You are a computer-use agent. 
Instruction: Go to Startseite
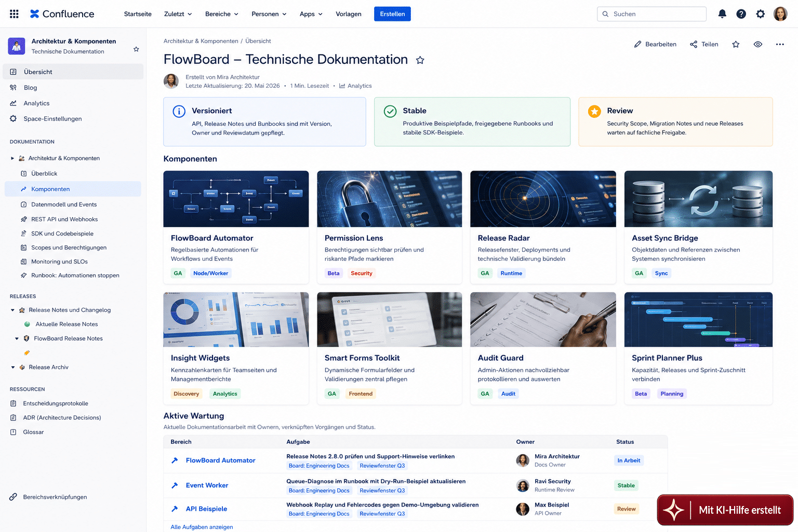(x=138, y=14)
